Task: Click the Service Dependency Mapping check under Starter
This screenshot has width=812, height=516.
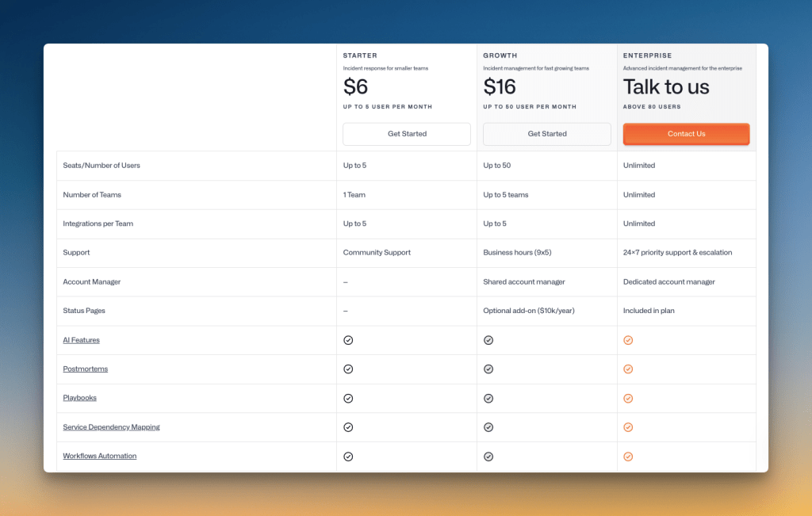Action: click(348, 426)
